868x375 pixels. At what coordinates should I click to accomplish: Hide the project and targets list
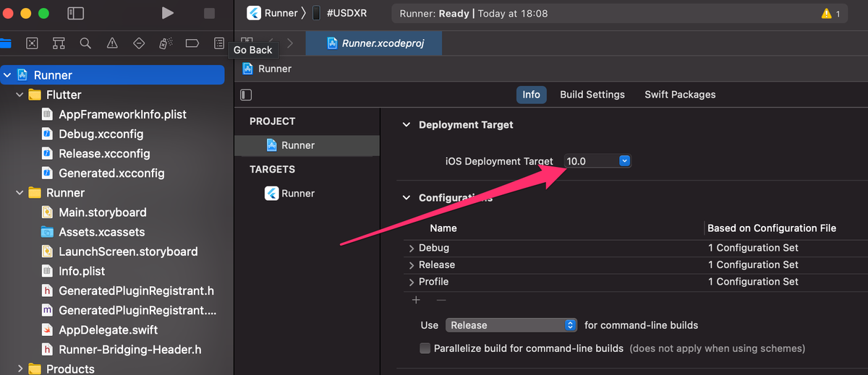[246, 95]
